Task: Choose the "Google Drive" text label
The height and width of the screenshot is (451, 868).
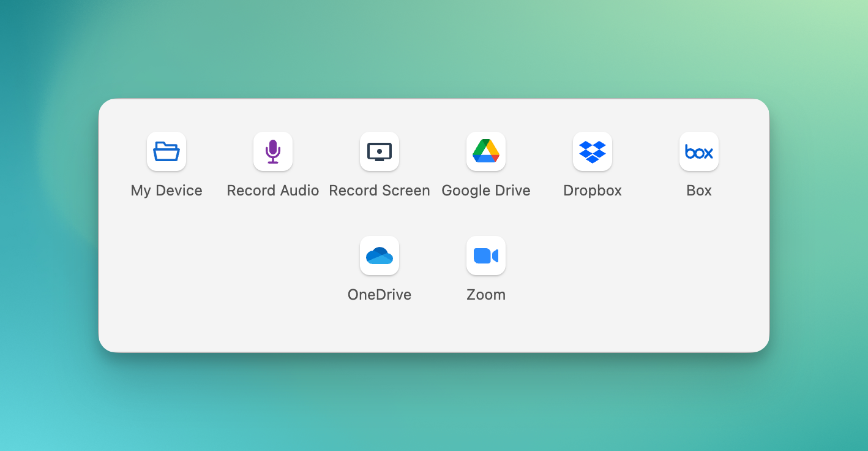Action: click(x=486, y=191)
